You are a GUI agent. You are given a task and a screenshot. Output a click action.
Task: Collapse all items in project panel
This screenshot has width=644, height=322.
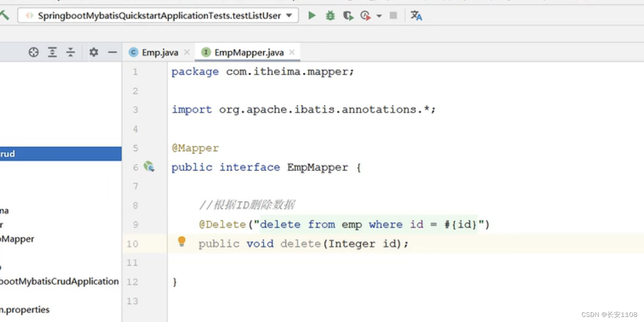click(71, 52)
